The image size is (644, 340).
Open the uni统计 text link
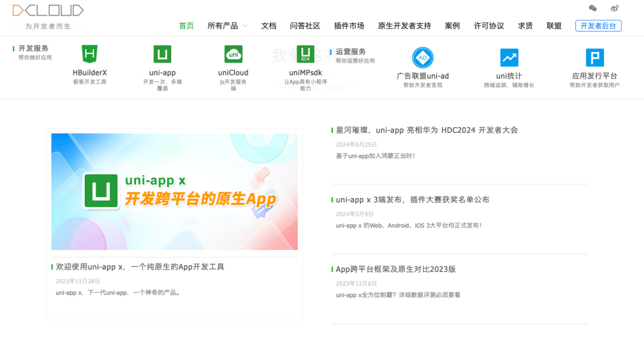point(509,76)
